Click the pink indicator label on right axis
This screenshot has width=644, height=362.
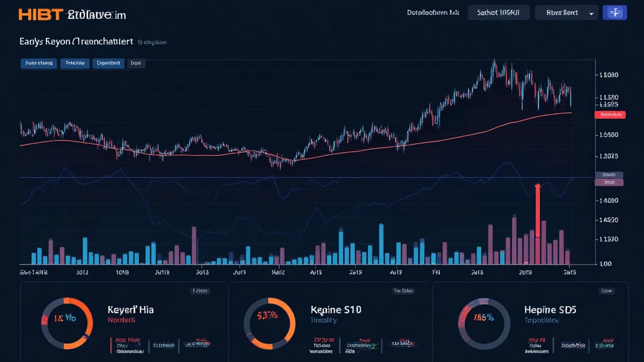click(x=608, y=182)
